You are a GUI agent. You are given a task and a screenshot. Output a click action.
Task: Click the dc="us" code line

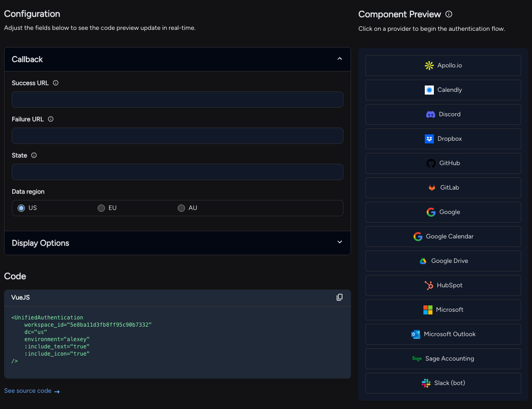coord(36,332)
